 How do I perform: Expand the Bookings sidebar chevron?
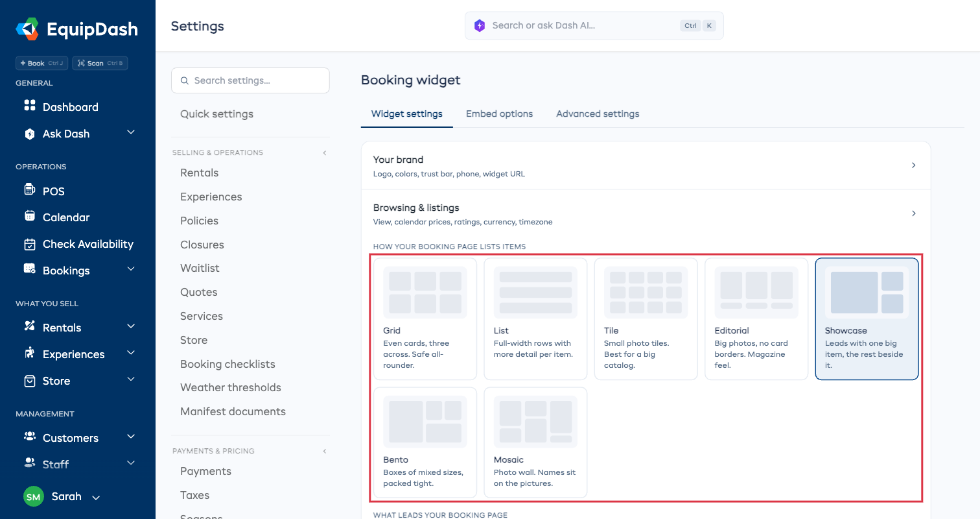(131, 269)
